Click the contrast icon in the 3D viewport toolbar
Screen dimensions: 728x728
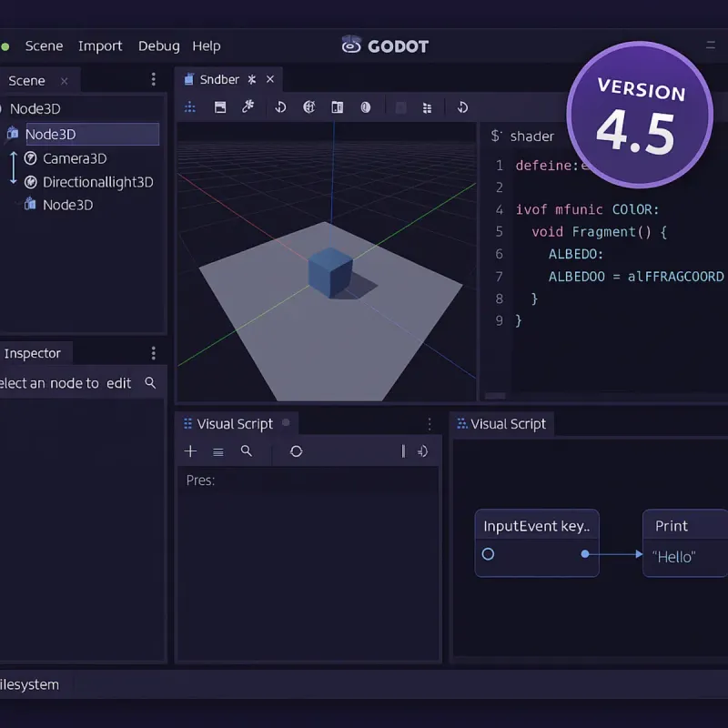[365, 107]
